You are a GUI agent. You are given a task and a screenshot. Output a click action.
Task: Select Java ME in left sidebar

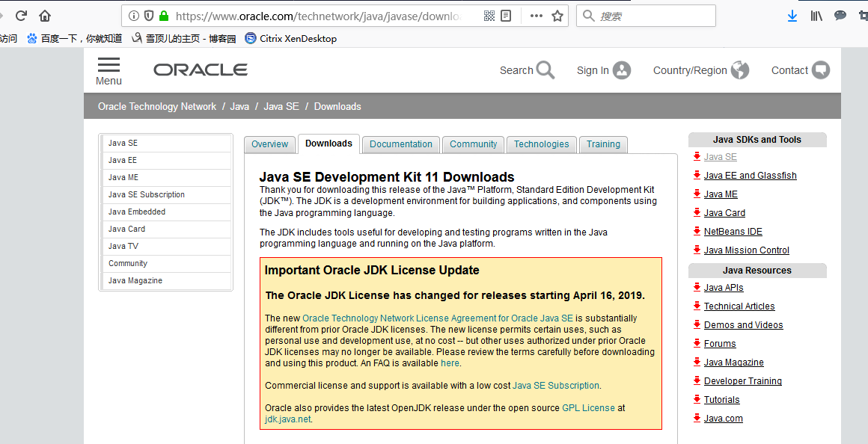[166, 177]
